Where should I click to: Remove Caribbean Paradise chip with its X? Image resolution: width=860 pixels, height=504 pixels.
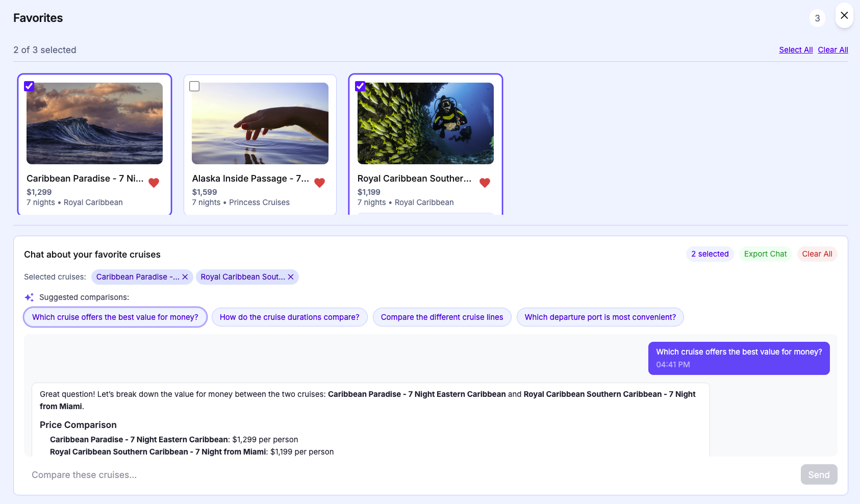tap(185, 277)
